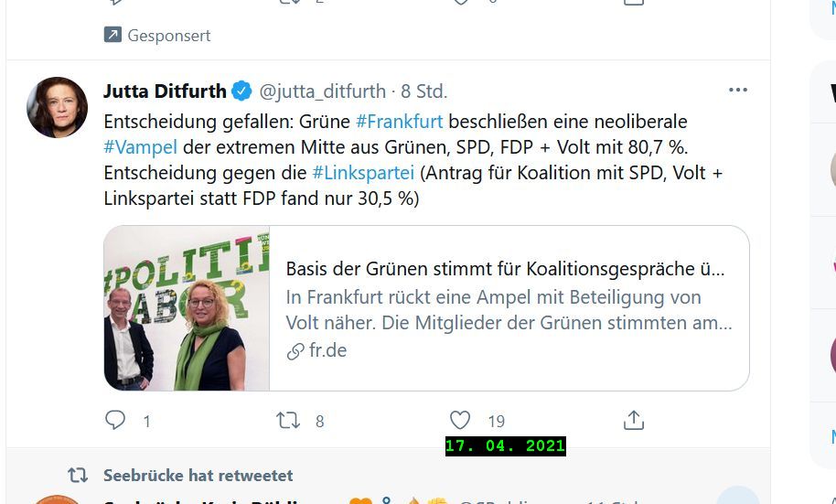This screenshot has width=836, height=504.
Task: Open Jutta Ditfurth's profile picture
Action: click(57, 107)
